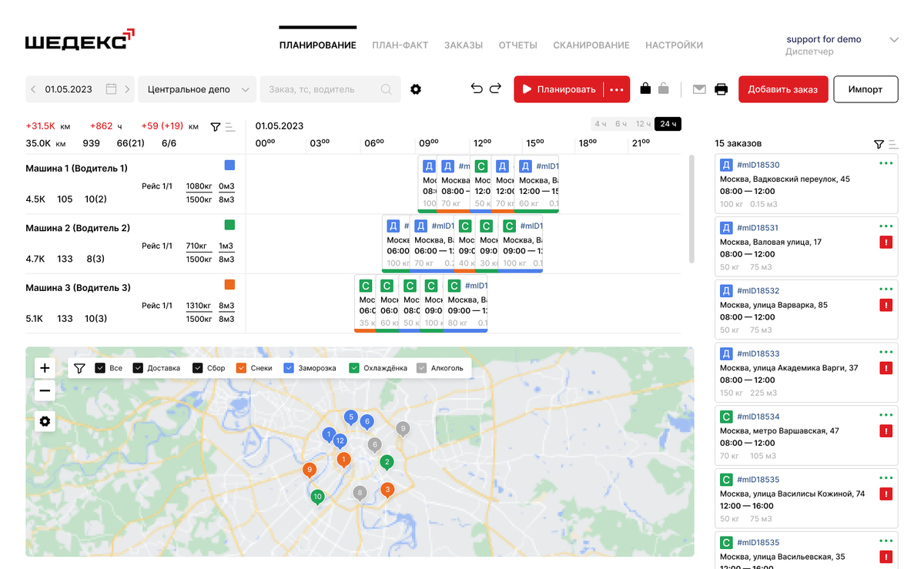Click the Импорт button
Image resolution: width=924 pixels, height=569 pixels.
coord(865,89)
